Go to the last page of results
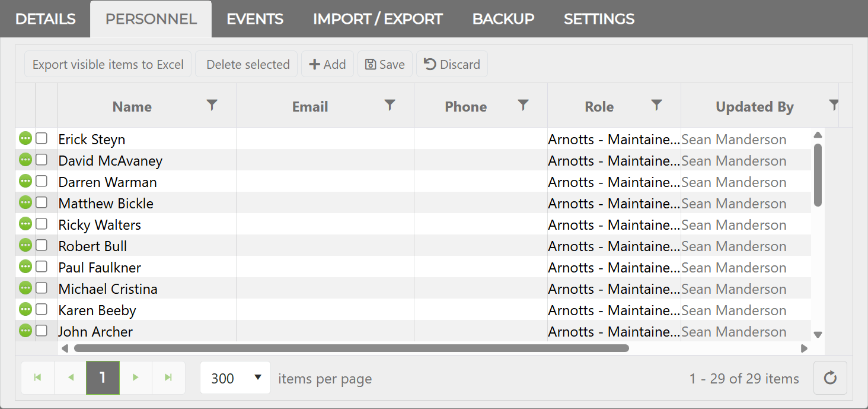This screenshot has height=409, width=868. 168,378
